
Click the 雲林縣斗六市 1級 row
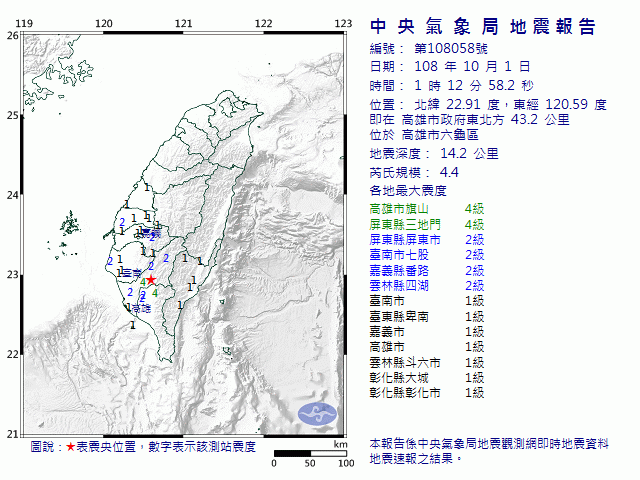click(427, 362)
